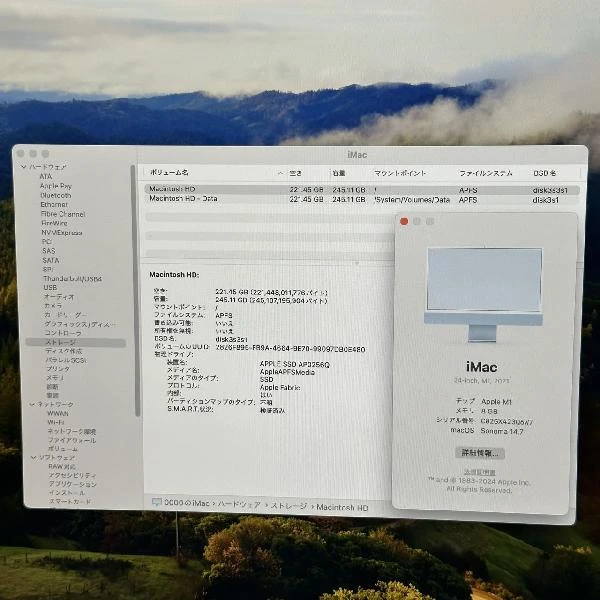Screen dimensions: 600x600
Task: Select the Macintosh HD - Data row
Action: click(362, 200)
